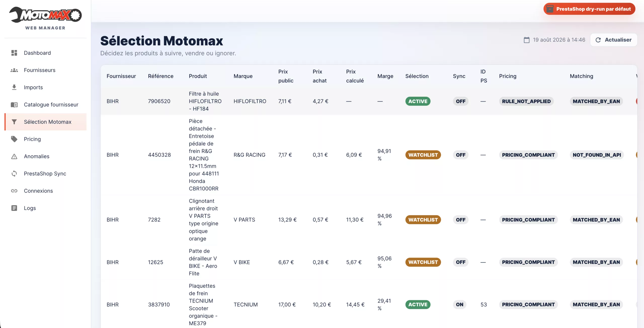Viewport: 644px width, 328px height.
Task: Click the Fournisseurs people icon
Action: click(x=14, y=70)
